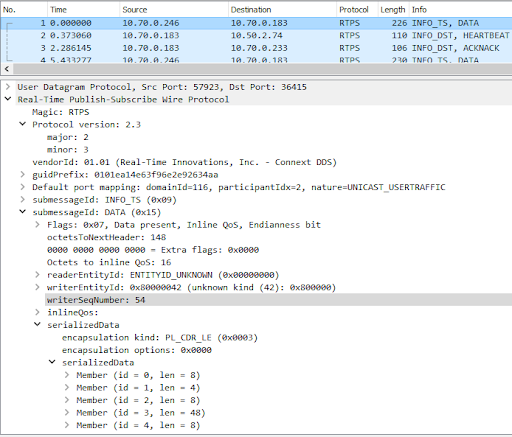Collapse the Real-Time Publish-Subscribe Wire Protocol tree
Image resolution: width=512 pixels, height=437 pixels.
pyautogui.click(x=8, y=99)
